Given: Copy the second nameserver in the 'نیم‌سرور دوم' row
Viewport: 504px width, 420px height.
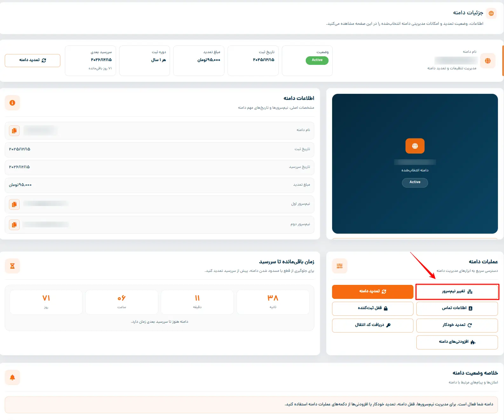Looking at the screenshot, I should point(14,225).
